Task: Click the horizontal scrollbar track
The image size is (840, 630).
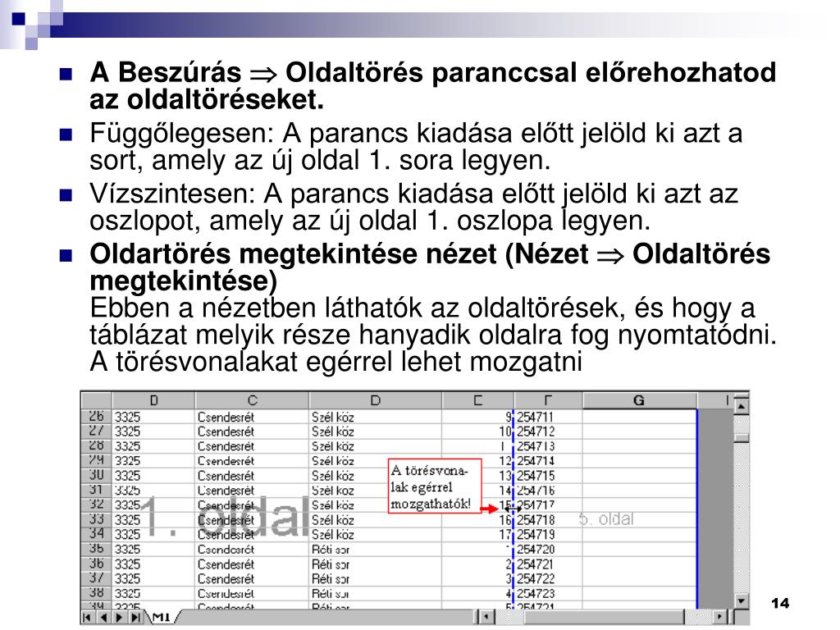Action: (x=603, y=617)
